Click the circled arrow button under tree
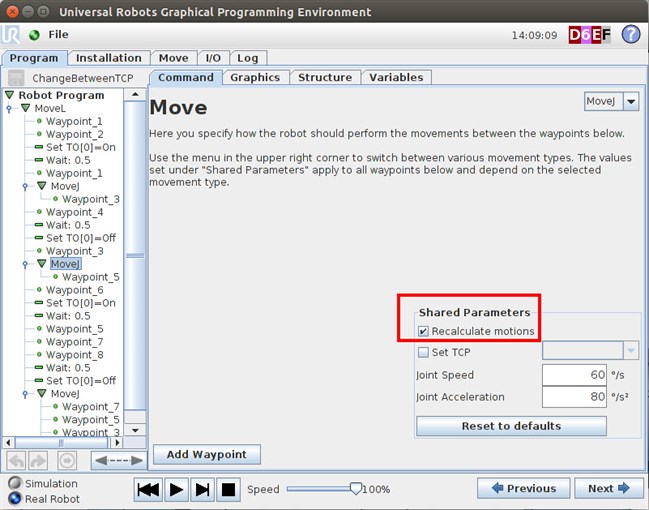 [x=67, y=461]
